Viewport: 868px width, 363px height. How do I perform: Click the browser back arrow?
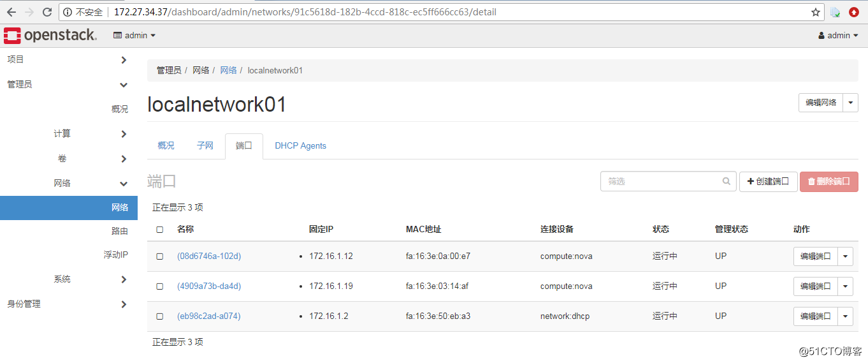point(11,12)
